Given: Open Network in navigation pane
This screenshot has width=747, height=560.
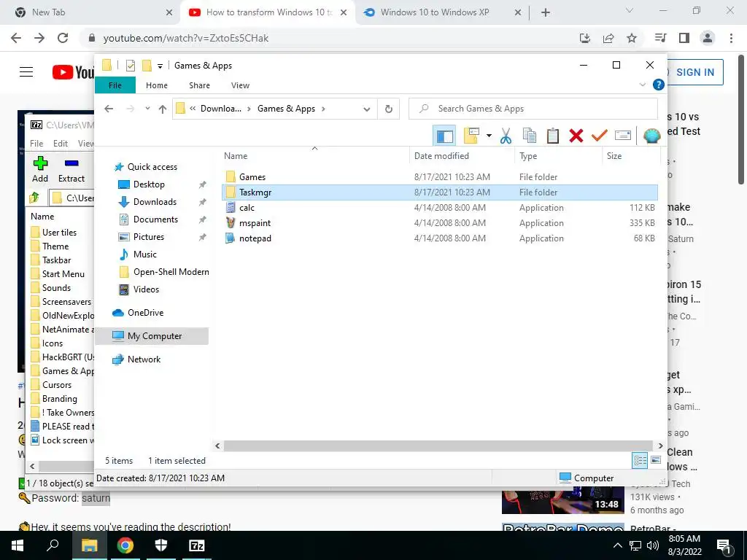Looking at the screenshot, I should tap(144, 359).
